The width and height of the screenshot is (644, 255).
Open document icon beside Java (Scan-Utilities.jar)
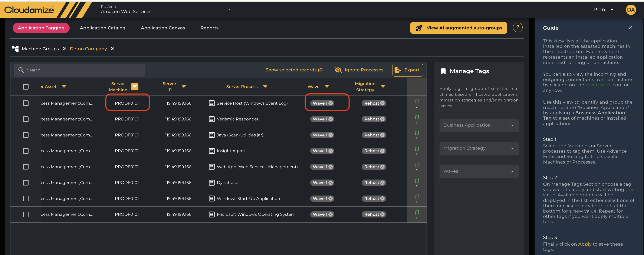click(x=211, y=135)
